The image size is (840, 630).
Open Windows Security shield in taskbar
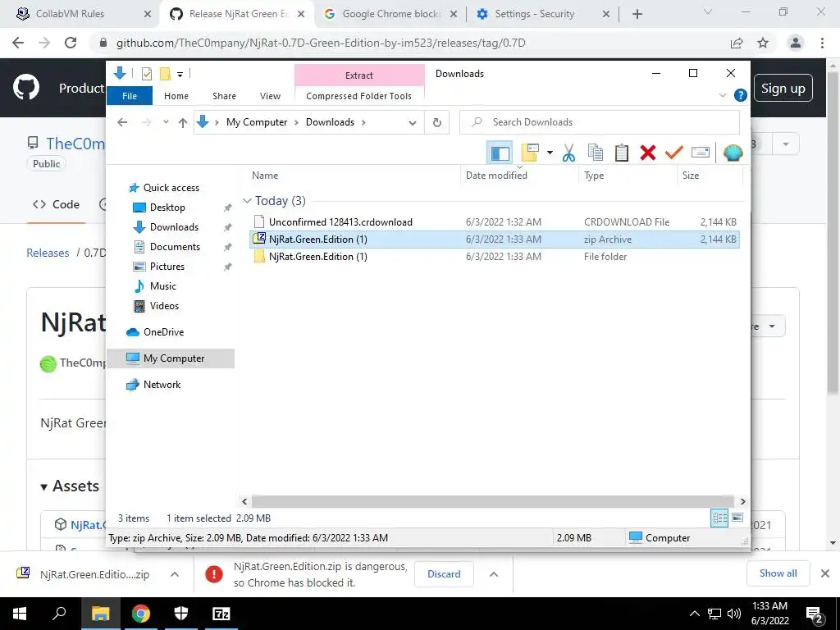[181, 614]
